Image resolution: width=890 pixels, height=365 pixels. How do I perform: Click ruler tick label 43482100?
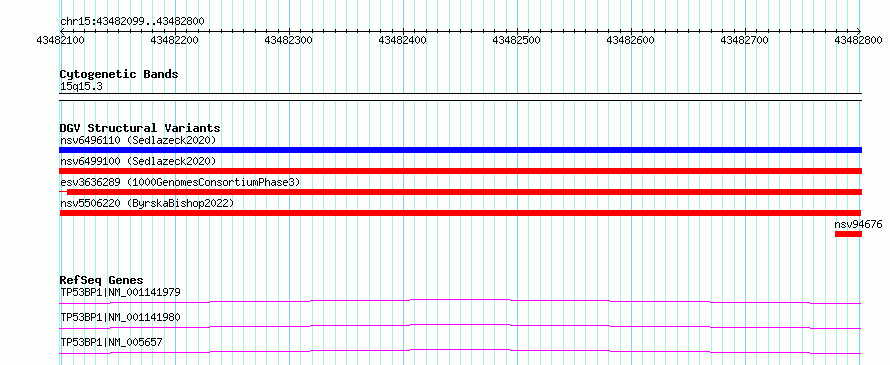(61, 40)
